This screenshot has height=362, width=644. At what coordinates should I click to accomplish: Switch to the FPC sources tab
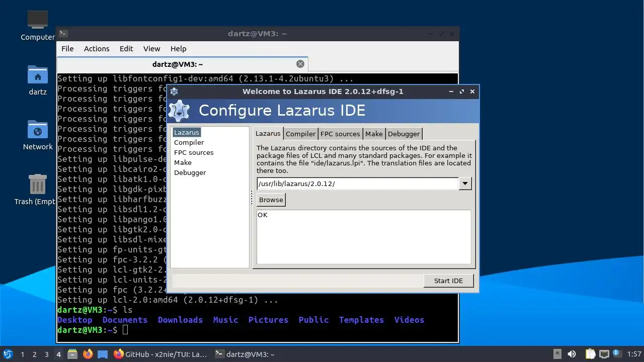[340, 134]
